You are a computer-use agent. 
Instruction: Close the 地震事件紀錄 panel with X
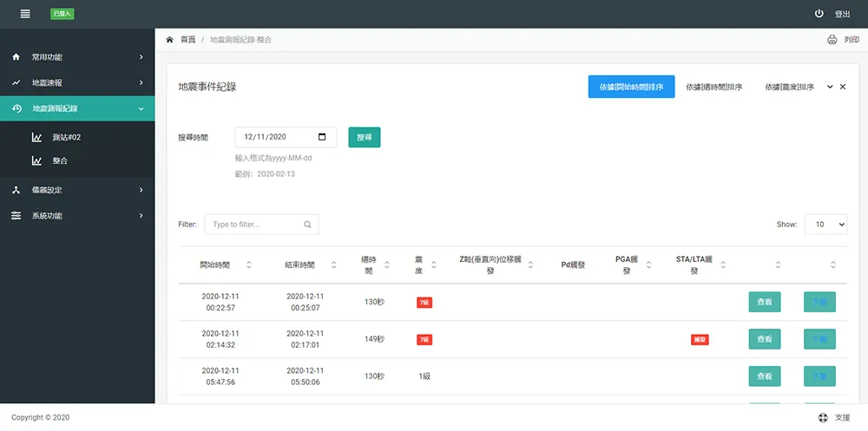(x=842, y=87)
